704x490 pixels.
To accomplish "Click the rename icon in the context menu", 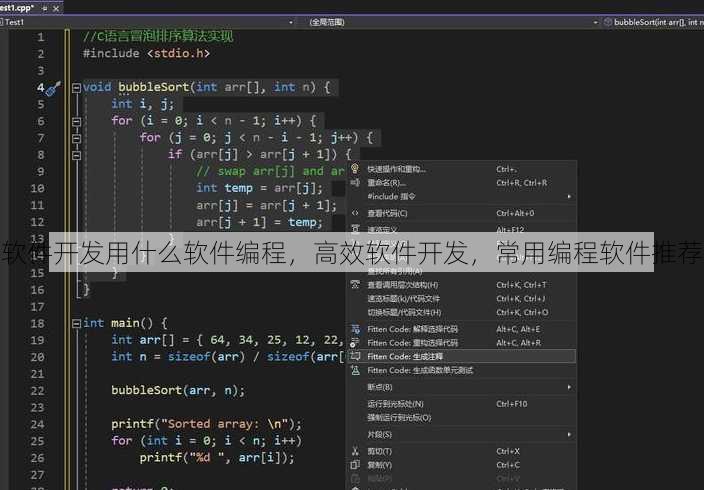I will (x=355, y=182).
